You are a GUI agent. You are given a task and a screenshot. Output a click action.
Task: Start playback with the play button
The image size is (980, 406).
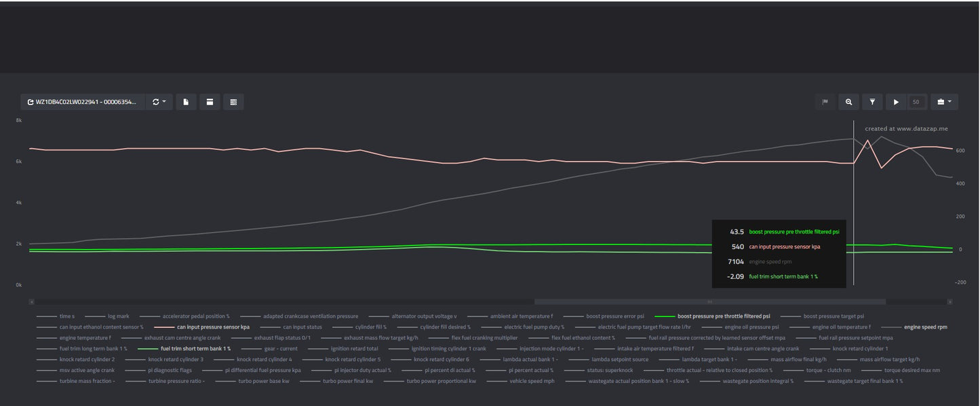click(x=896, y=102)
